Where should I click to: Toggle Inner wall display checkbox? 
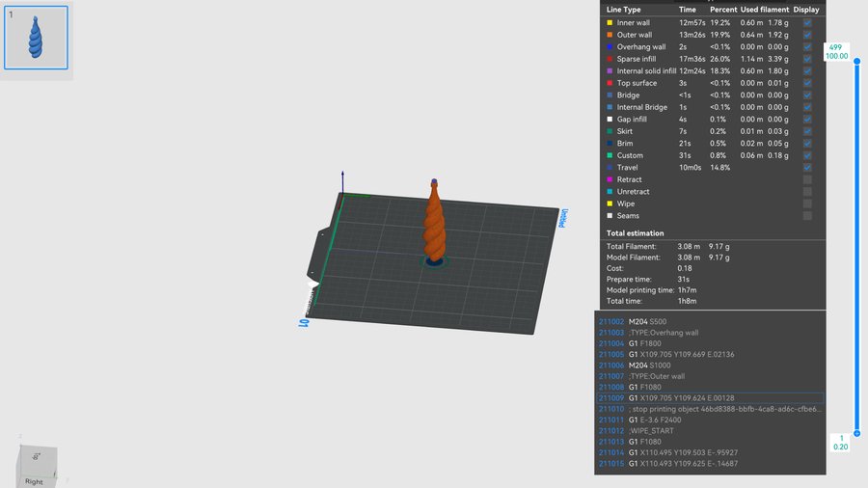pyautogui.click(x=807, y=23)
